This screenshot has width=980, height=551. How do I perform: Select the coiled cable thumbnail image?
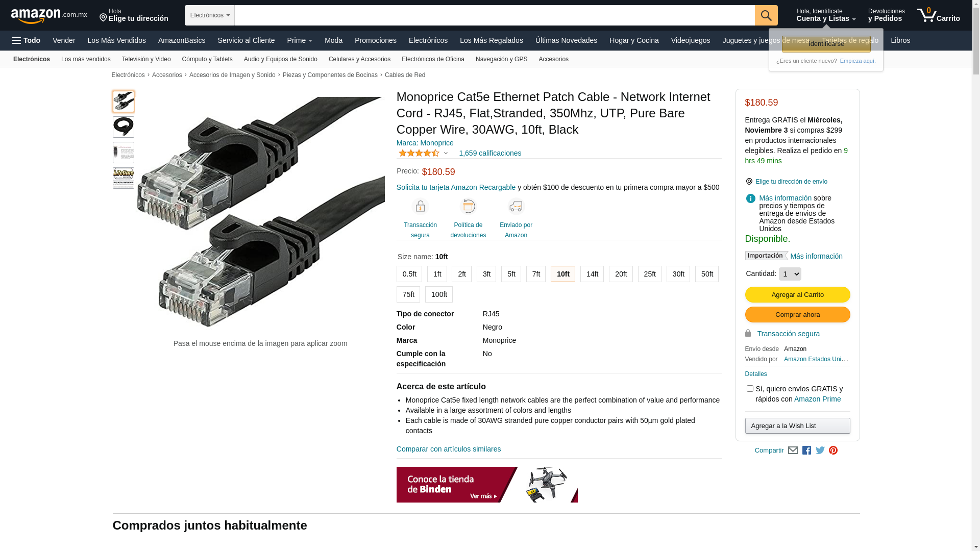coord(124,127)
